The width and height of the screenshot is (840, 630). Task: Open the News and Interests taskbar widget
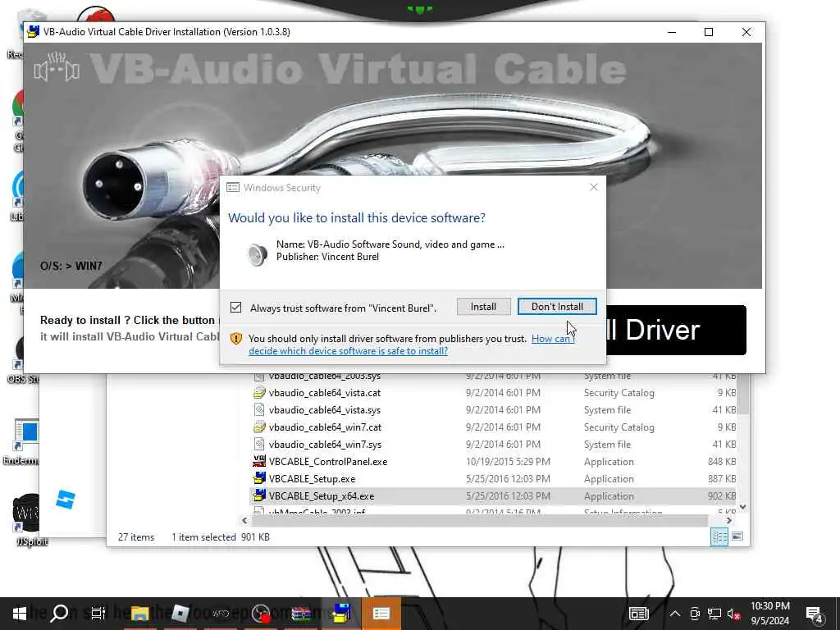[x=638, y=614]
